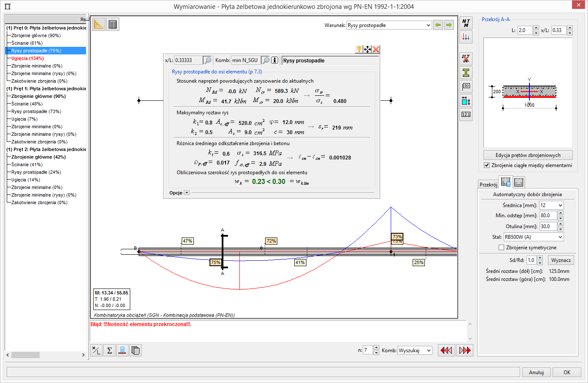Click the sigma summation icon

[x=109, y=350]
